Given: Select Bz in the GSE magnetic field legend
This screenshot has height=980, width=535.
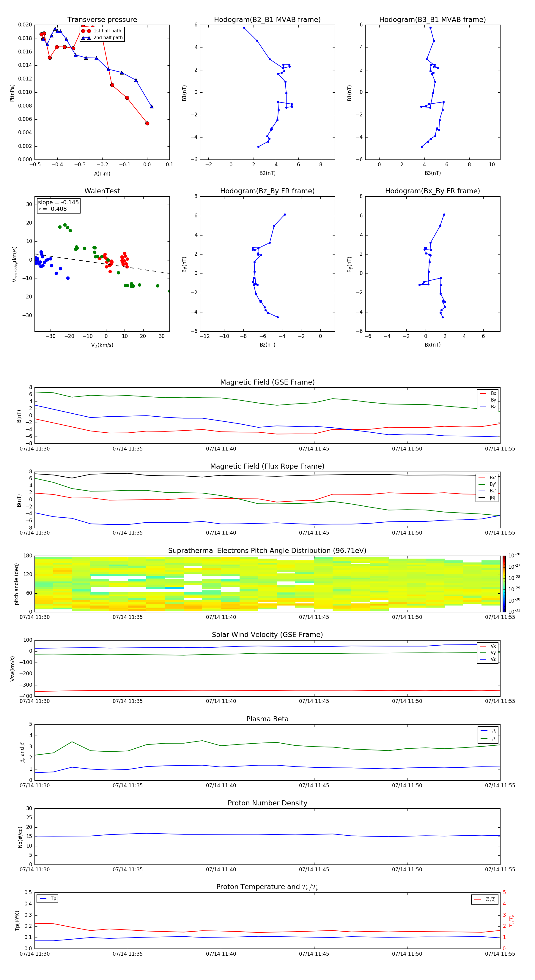Looking at the screenshot, I should [488, 407].
